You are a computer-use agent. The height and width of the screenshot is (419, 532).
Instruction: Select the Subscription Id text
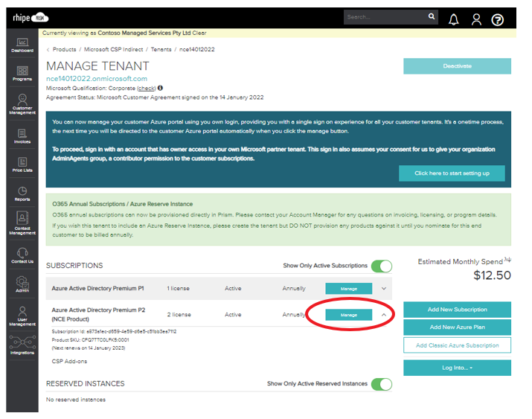[x=114, y=331]
